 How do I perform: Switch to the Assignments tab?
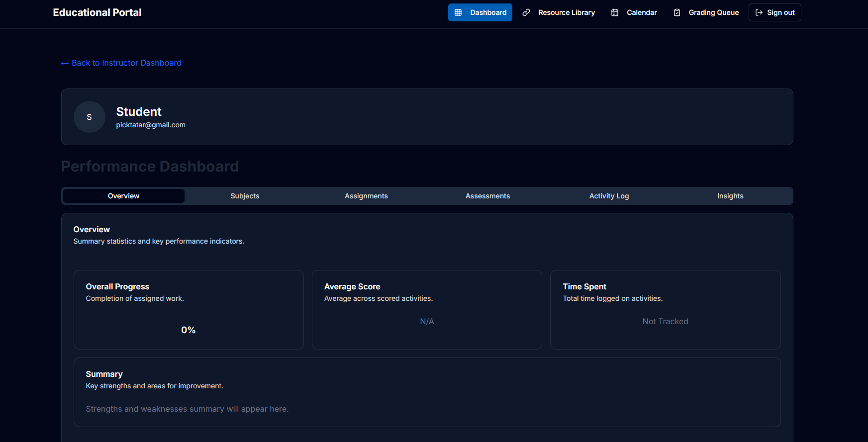pyautogui.click(x=366, y=196)
